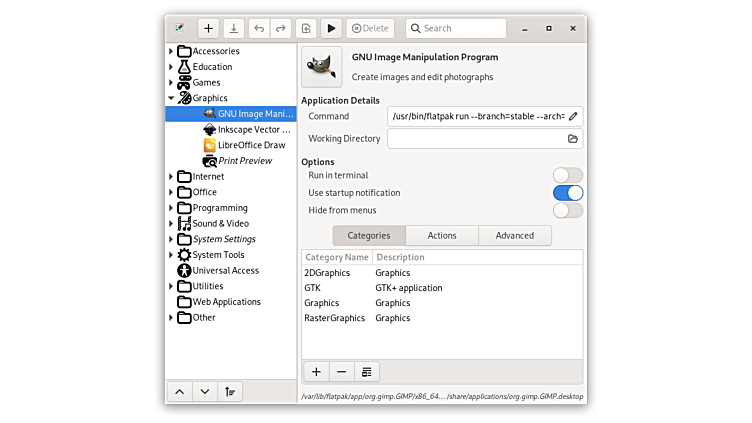This screenshot has width=752, height=423.
Task: Click the redo arrow in toolbar
Action: (x=281, y=29)
